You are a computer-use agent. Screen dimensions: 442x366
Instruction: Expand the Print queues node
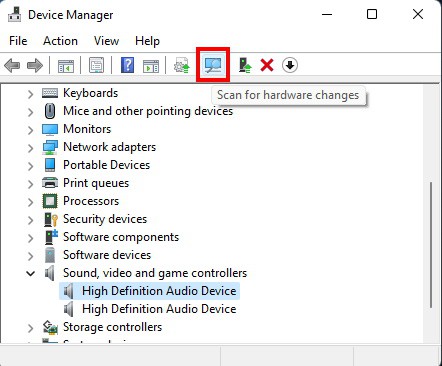click(30, 184)
